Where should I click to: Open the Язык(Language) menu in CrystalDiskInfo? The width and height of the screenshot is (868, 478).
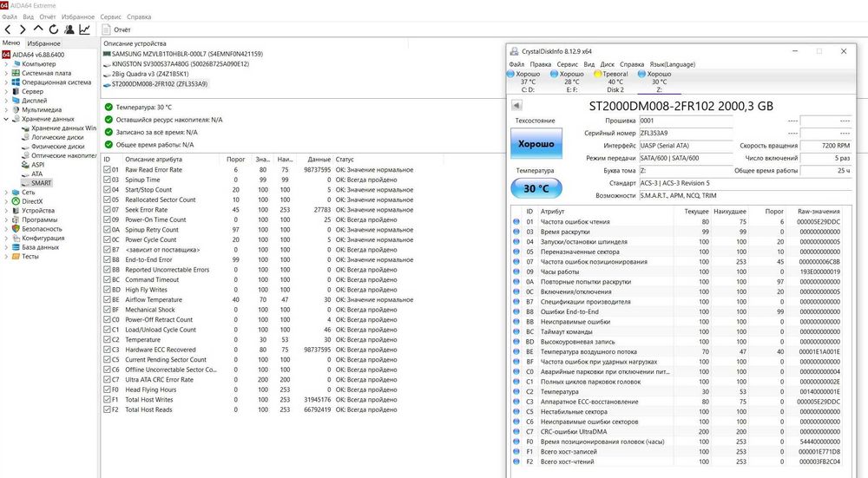tap(672, 64)
